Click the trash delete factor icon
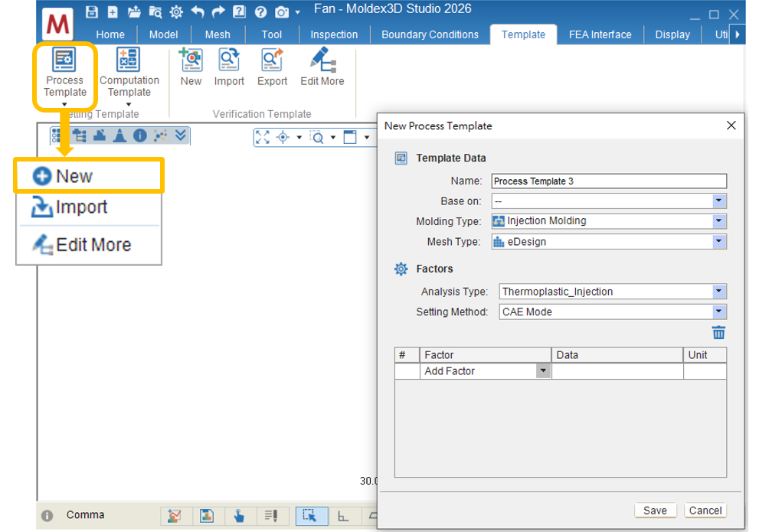 click(719, 333)
